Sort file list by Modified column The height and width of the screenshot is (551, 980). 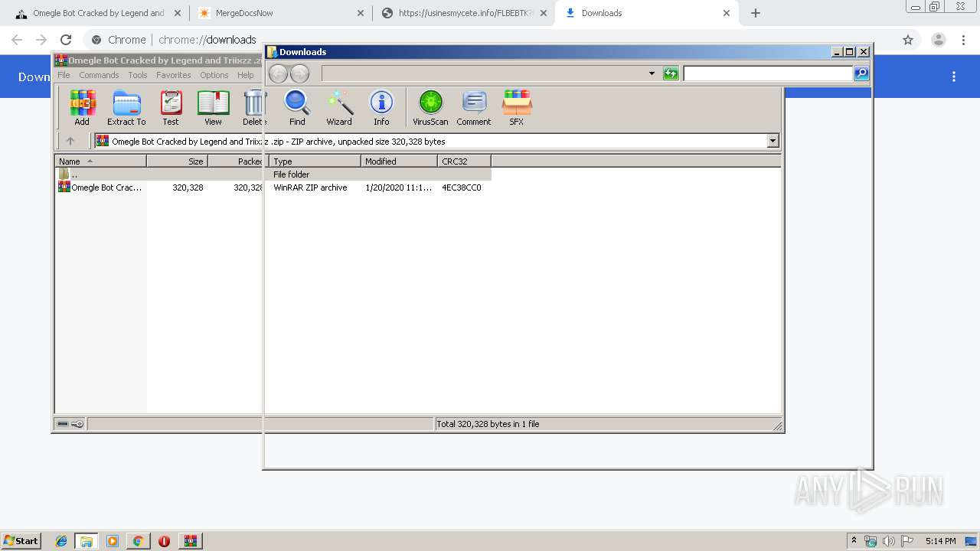[x=399, y=161]
